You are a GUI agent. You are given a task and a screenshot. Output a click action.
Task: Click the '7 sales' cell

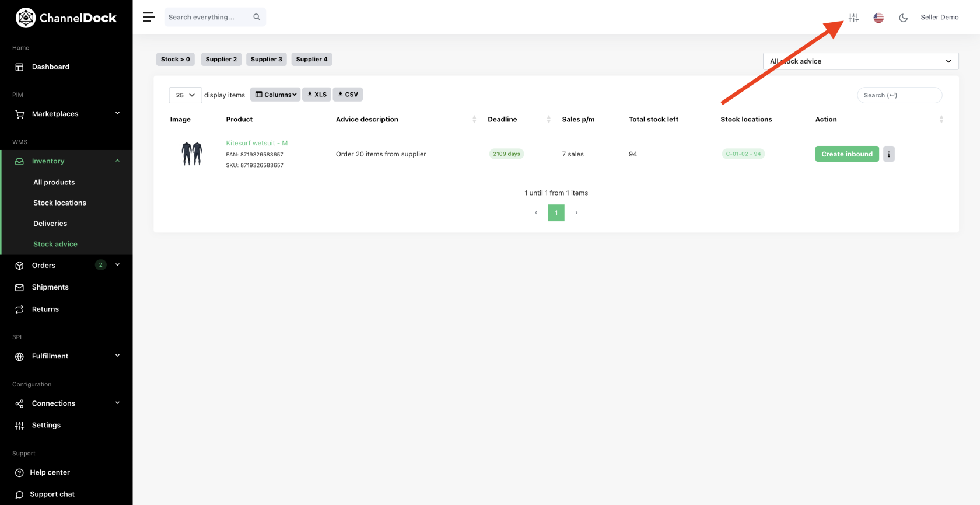coord(573,154)
